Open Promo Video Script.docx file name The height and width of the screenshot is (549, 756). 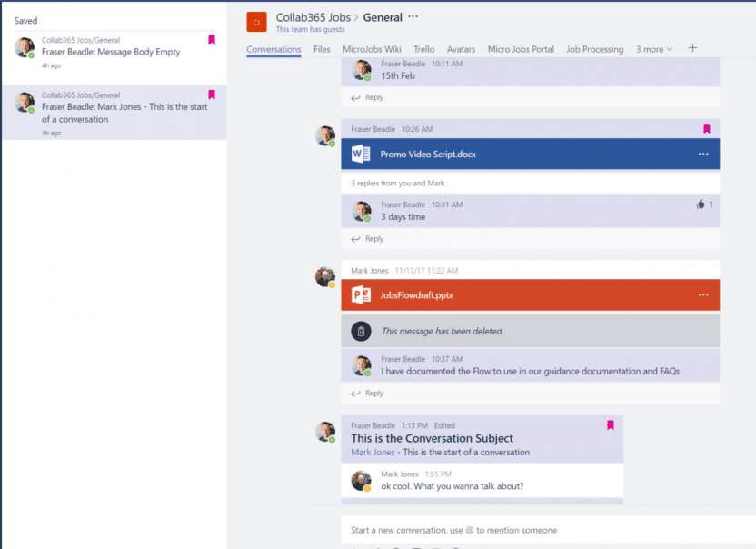tap(428, 155)
